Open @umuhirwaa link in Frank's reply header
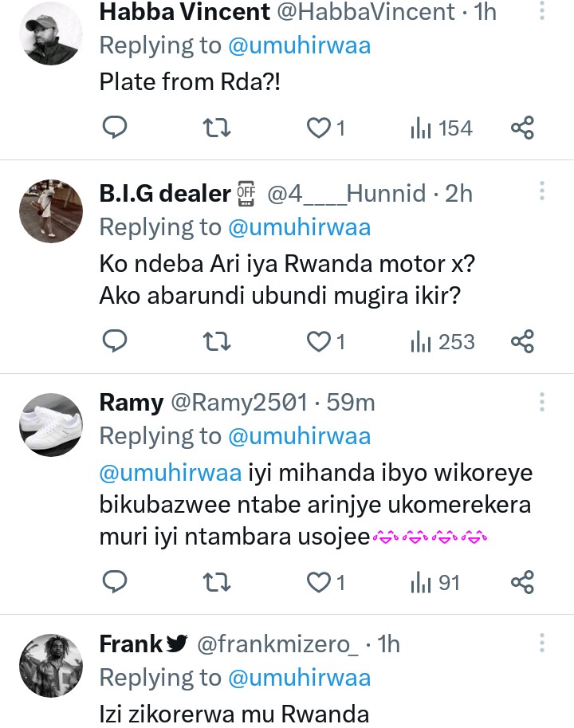Screen dimensions: 574x728 [x=299, y=677]
